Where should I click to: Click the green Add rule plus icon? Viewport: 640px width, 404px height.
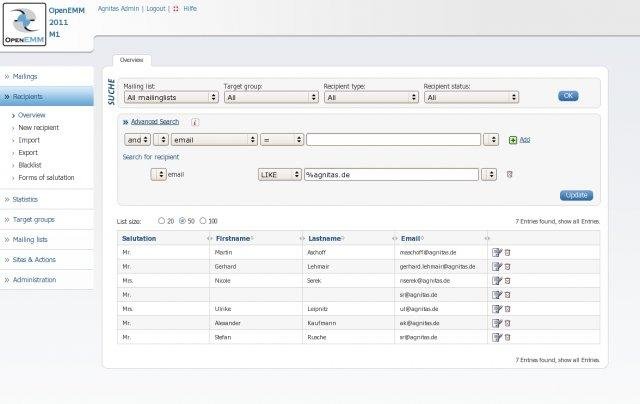point(513,140)
